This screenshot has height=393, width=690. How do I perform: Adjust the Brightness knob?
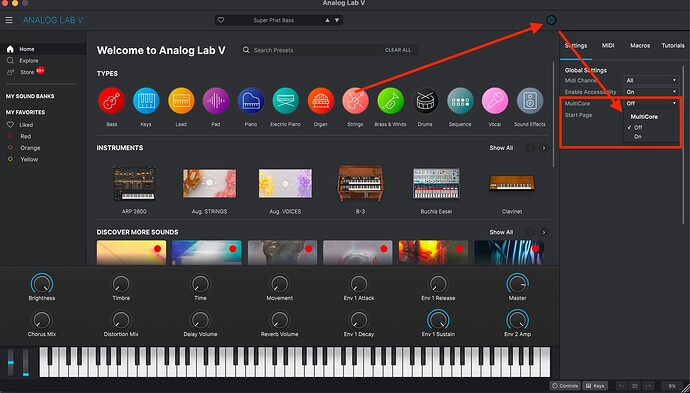tap(42, 284)
